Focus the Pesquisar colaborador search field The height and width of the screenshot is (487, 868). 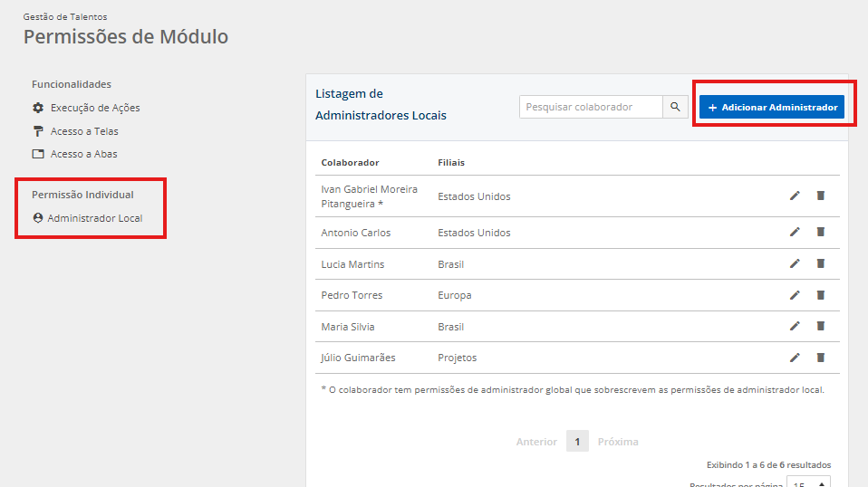[x=591, y=107]
